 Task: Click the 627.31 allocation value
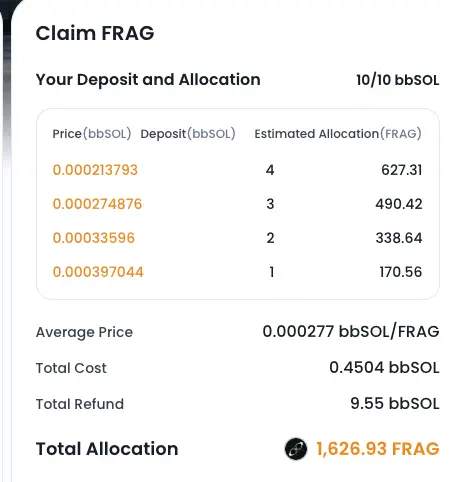402,170
